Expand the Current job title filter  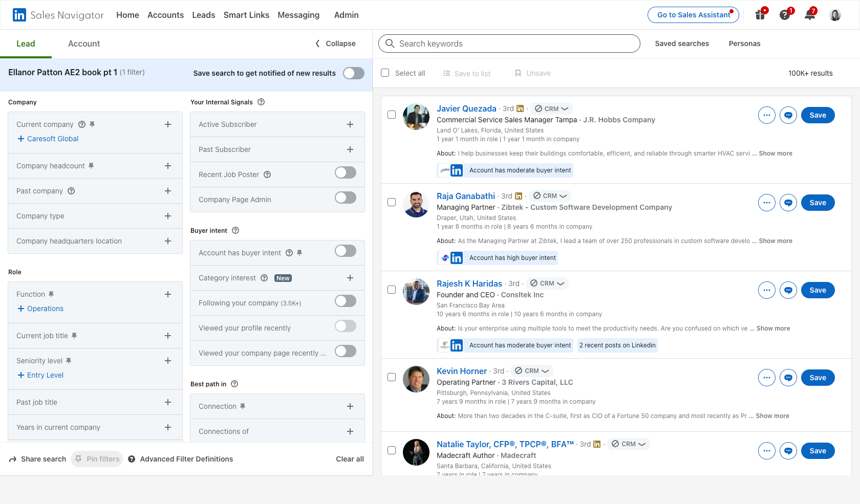168,336
